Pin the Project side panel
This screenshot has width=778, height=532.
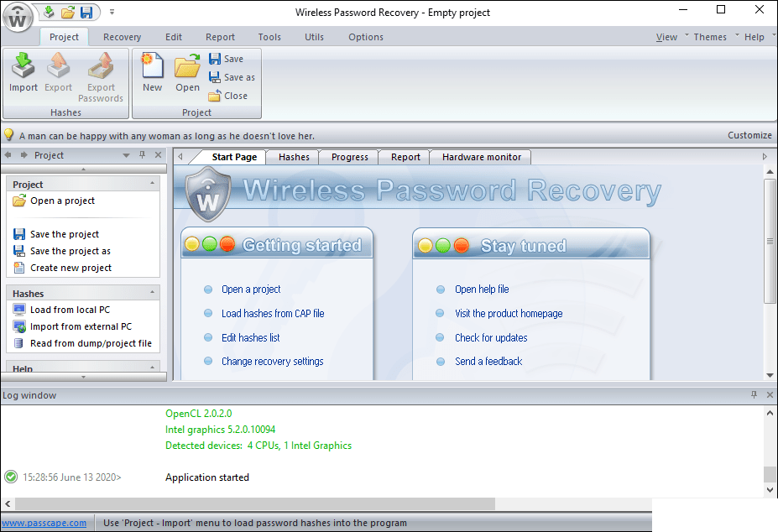click(x=143, y=155)
